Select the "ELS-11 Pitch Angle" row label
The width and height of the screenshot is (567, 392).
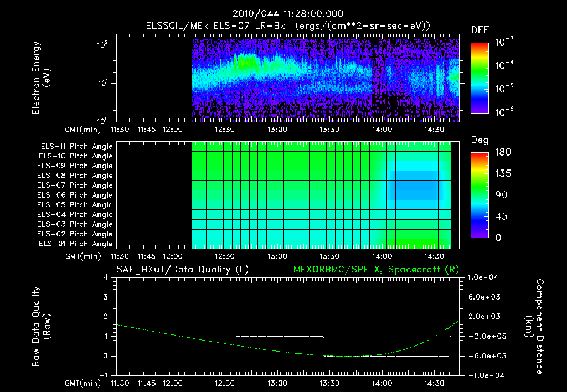tap(76, 147)
